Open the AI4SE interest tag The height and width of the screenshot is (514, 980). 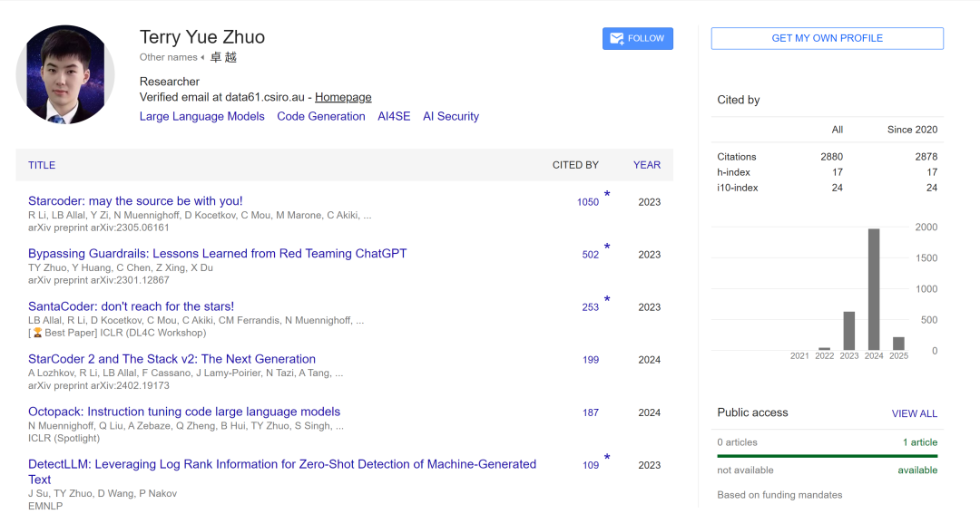tap(394, 116)
